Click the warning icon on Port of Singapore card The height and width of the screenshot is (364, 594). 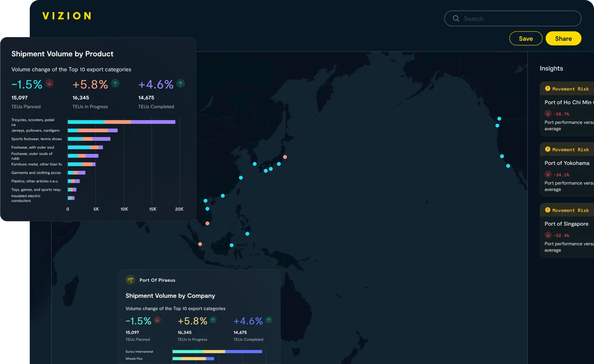point(548,210)
